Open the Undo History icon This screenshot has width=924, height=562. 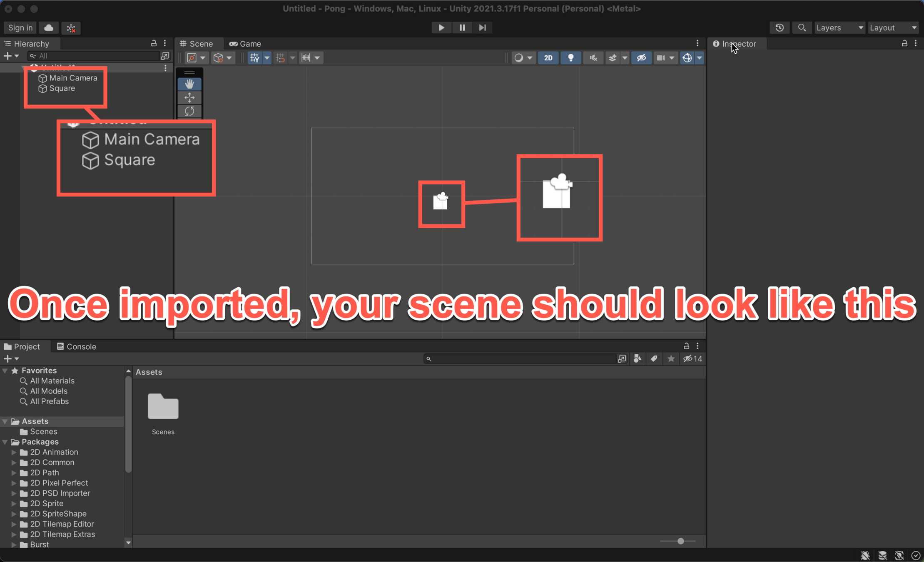click(780, 28)
